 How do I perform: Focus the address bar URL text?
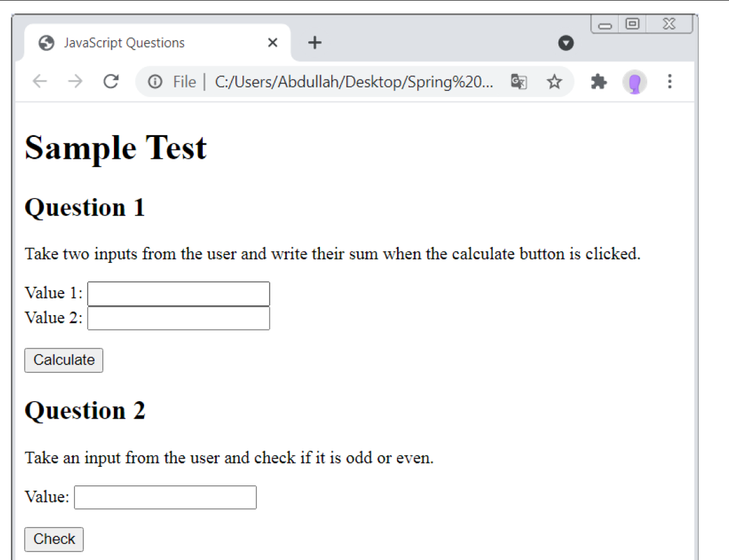tap(354, 82)
